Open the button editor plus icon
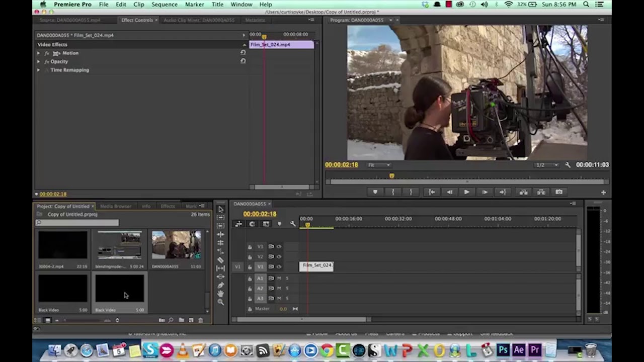Viewport: 644px width, 362px height. point(603,192)
